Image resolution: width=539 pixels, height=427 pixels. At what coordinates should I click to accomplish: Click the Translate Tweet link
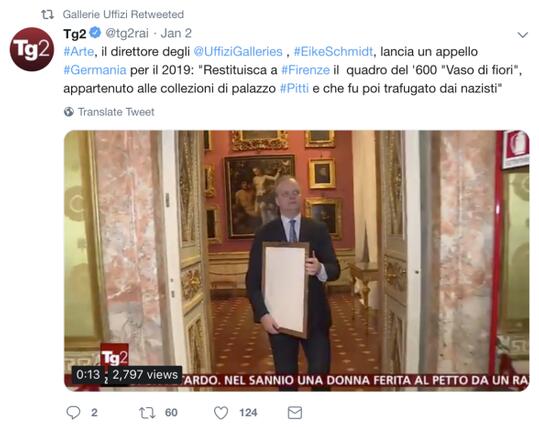(116, 112)
